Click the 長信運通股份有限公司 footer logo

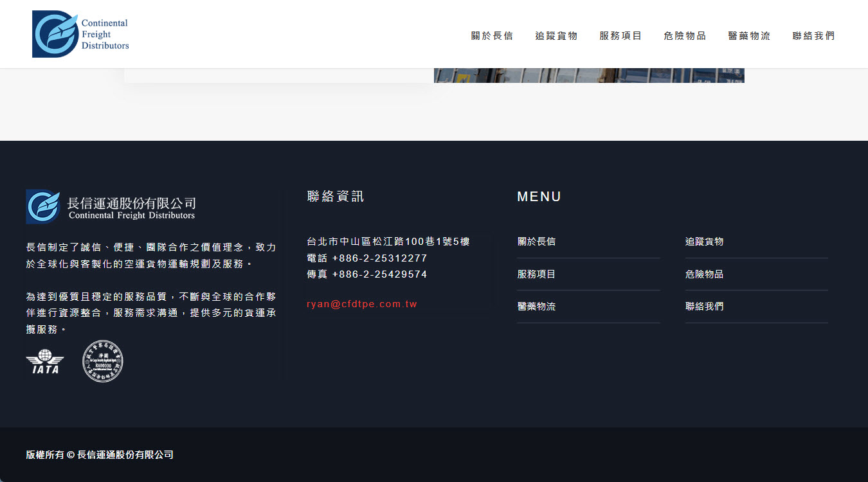tap(111, 207)
